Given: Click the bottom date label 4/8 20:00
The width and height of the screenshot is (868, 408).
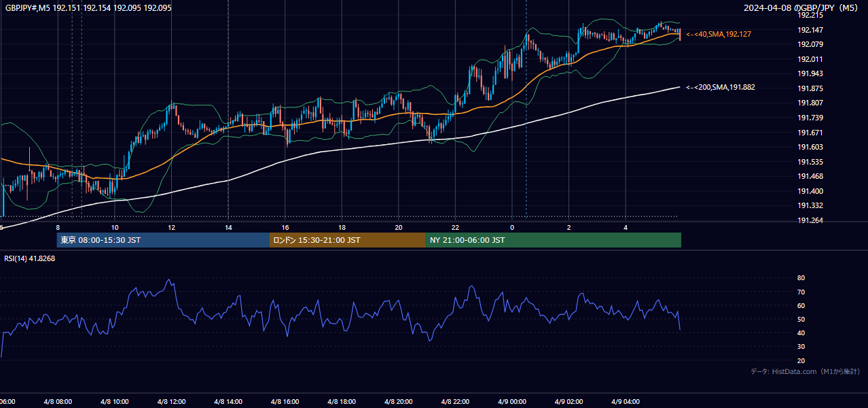Looking at the screenshot, I should click(x=398, y=401).
